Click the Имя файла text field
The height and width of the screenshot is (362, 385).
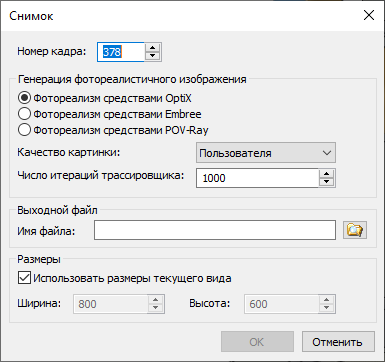click(x=215, y=230)
